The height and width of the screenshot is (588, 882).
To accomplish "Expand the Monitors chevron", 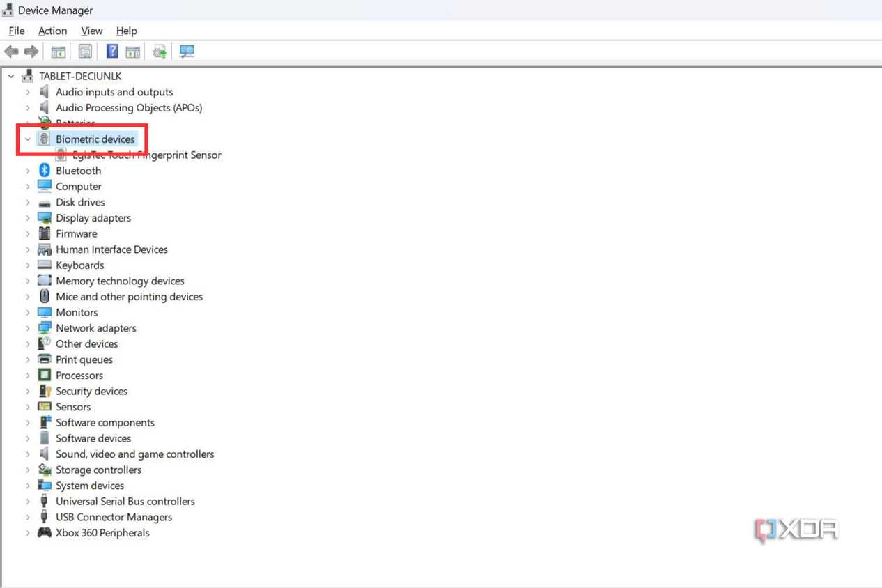I will coord(28,312).
